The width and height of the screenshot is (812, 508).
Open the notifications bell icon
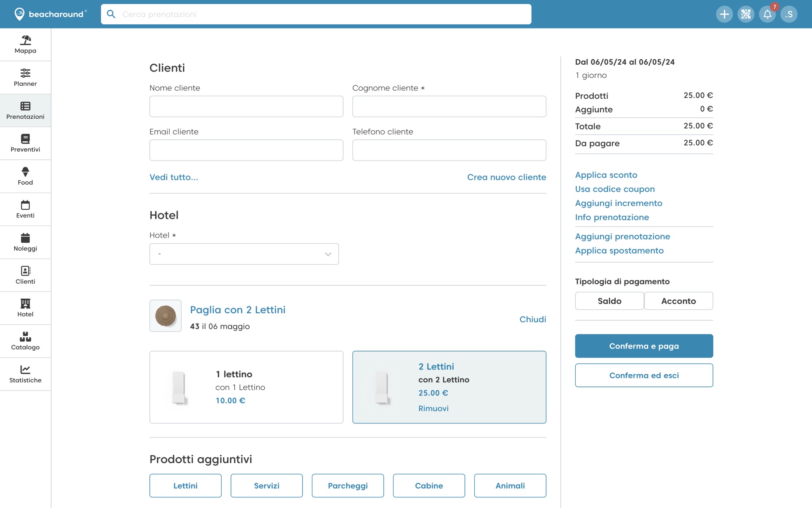[767, 14]
